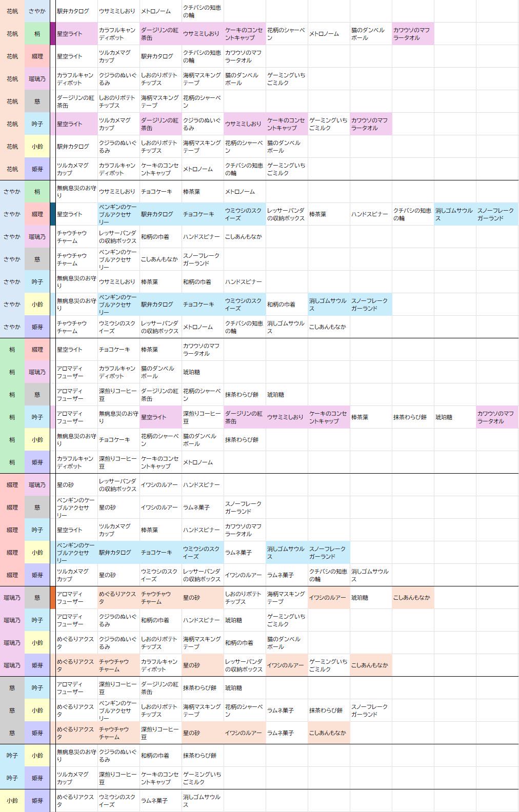Select 猫のダンベルボール in the 花帆/梢 row

click(368, 34)
